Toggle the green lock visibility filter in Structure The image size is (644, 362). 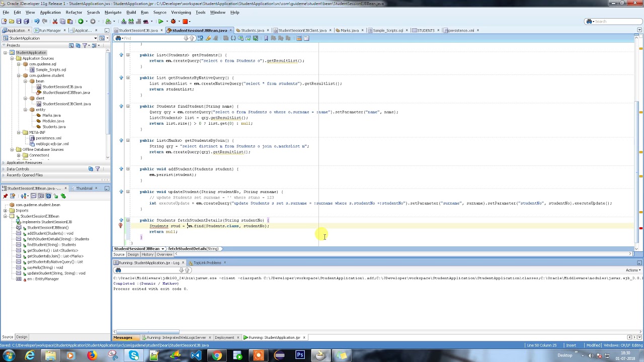click(56, 196)
